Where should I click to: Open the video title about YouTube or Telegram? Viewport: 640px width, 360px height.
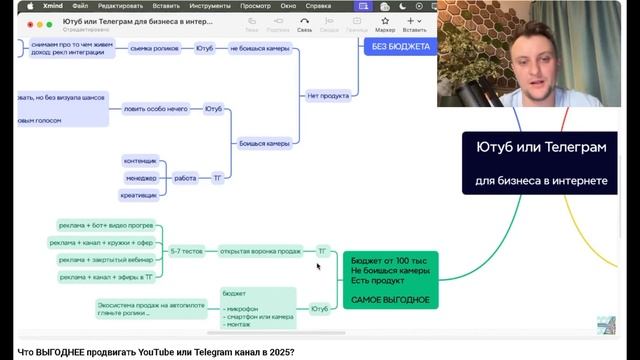[x=156, y=352]
